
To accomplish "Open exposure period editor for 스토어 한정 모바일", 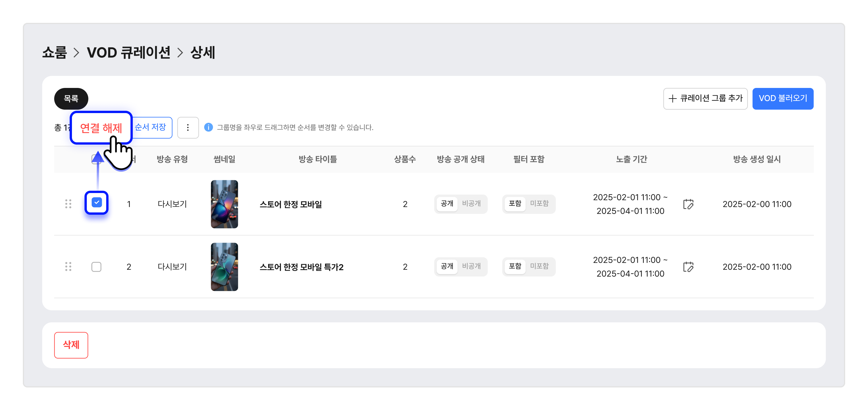I will [x=688, y=204].
